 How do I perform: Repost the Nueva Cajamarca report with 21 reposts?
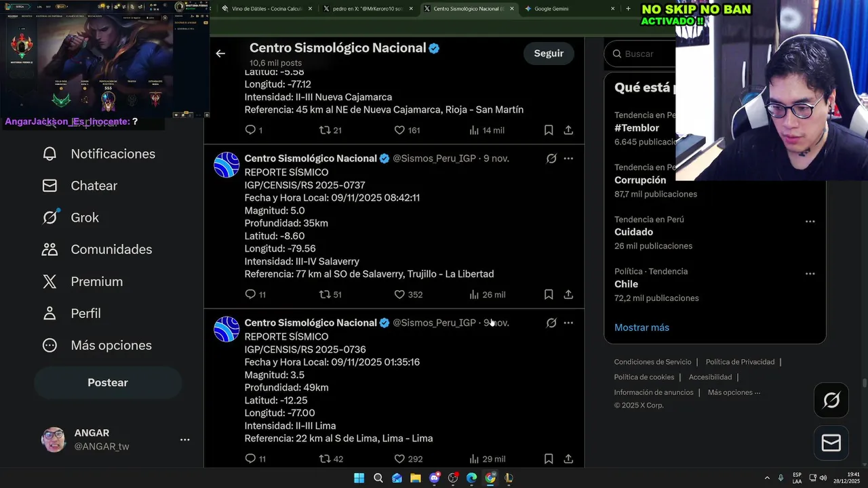330,130
